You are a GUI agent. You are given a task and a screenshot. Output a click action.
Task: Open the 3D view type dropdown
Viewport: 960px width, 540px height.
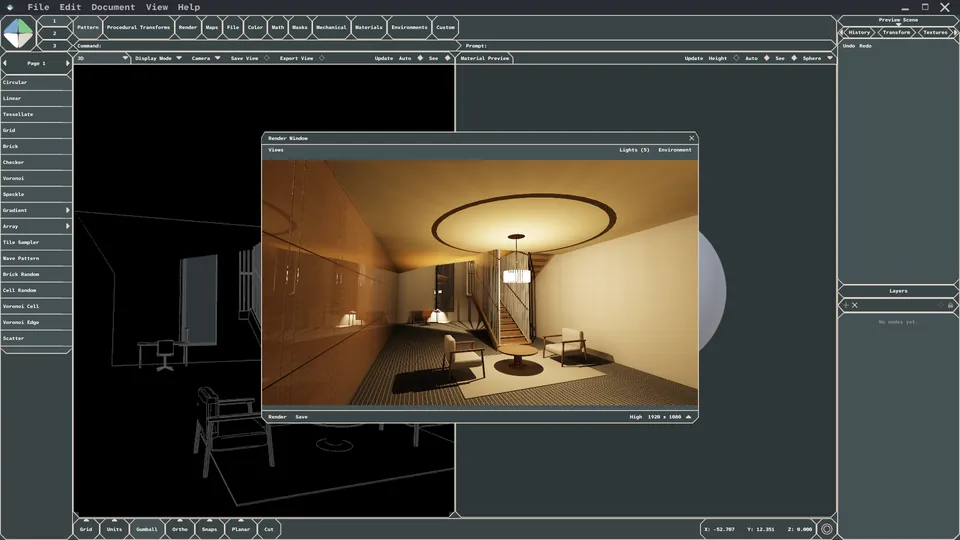point(125,58)
